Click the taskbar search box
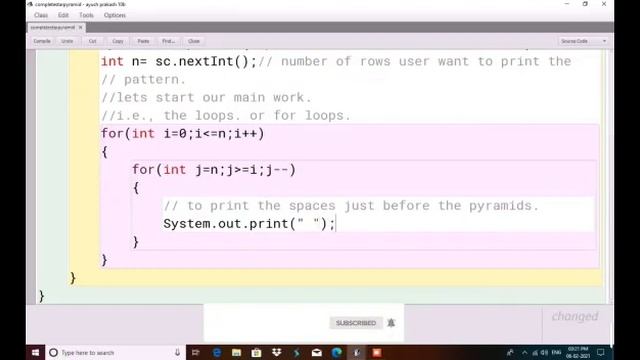 coord(116,353)
